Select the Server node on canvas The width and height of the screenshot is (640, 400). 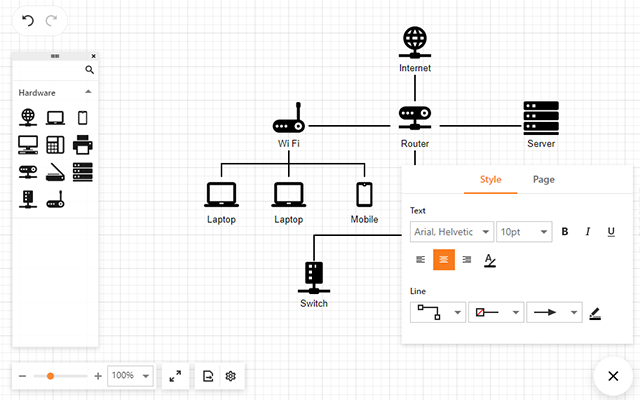point(541,118)
